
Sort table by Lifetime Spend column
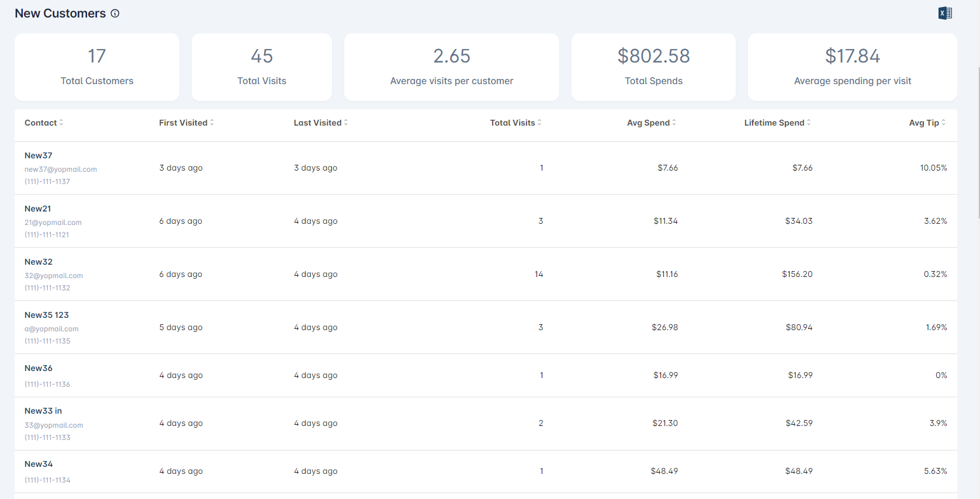(x=777, y=123)
